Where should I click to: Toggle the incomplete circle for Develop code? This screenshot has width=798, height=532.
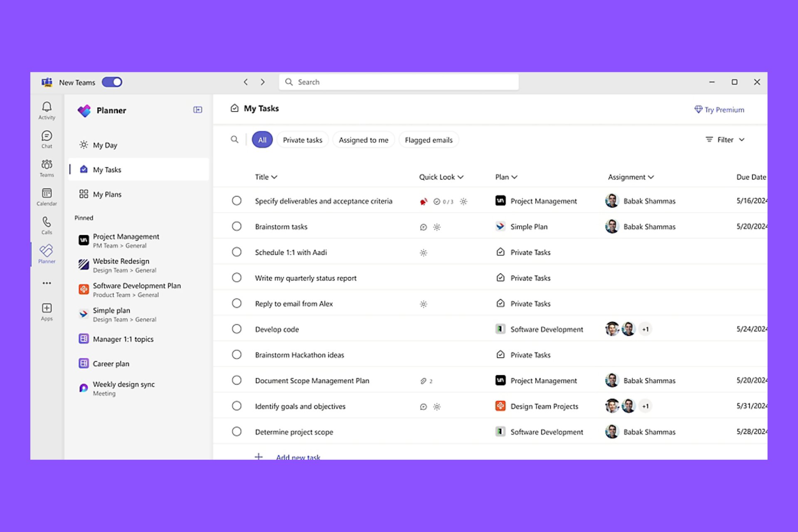236,329
